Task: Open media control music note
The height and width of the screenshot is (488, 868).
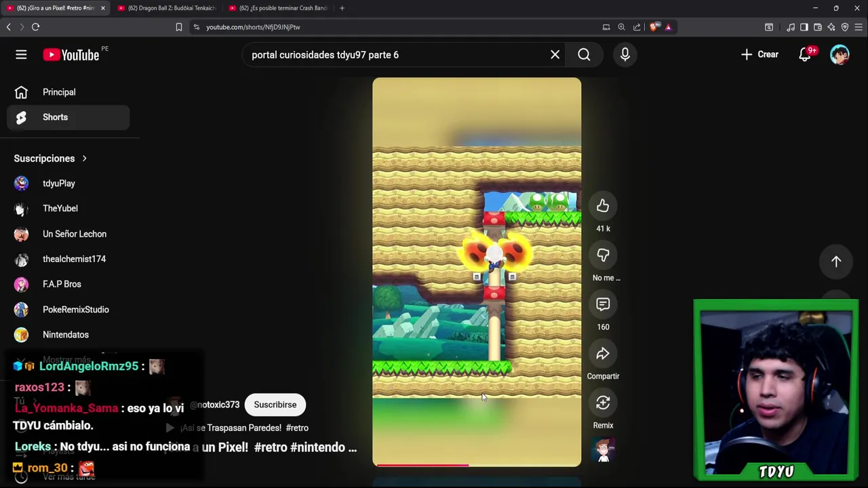Action: coord(791,27)
